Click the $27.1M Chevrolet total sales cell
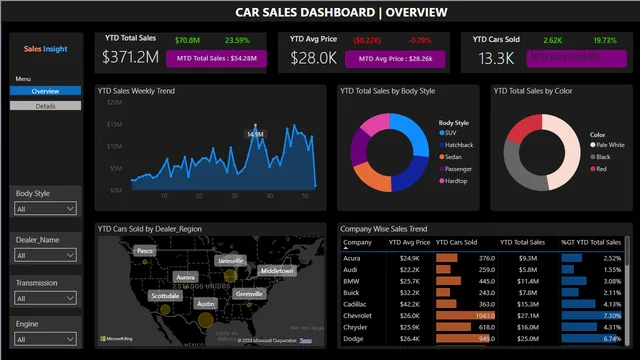 [529, 316]
